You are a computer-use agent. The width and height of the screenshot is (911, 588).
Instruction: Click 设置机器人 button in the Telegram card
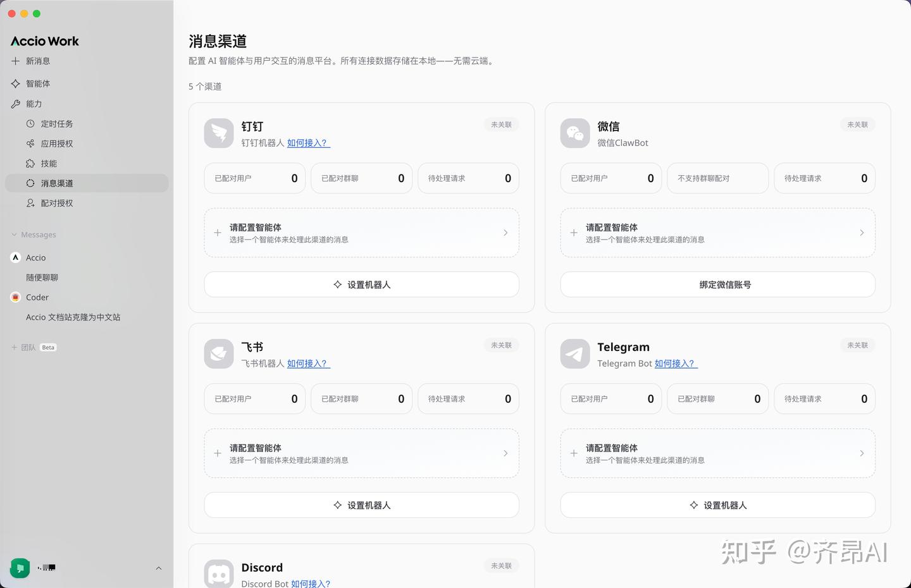click(718, 505)
